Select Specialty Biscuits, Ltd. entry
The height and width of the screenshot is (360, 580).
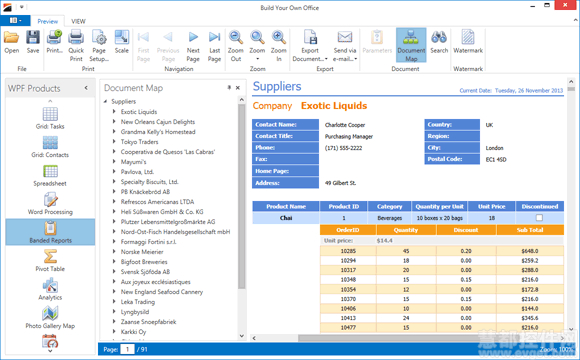149,182
